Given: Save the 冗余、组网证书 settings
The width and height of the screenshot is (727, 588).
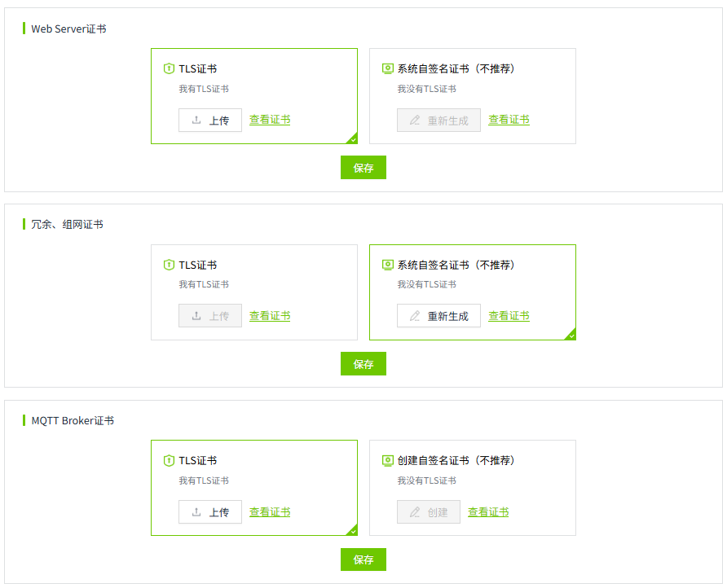Looking at the screenshot, I should pos(363,364).
